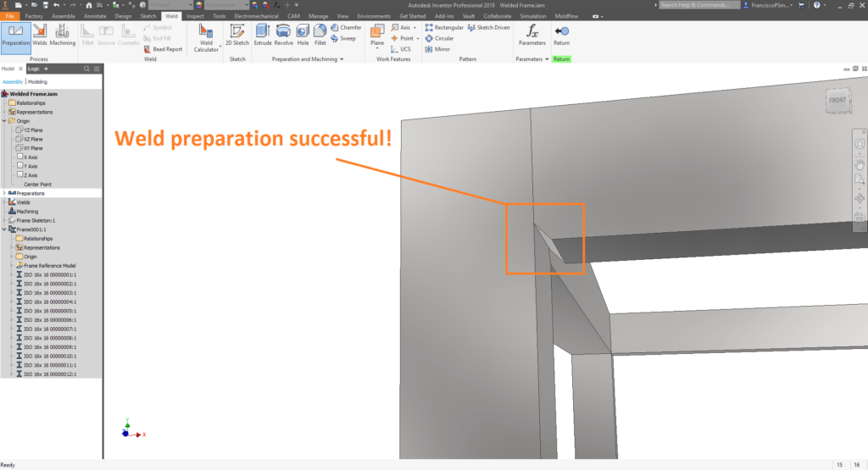Open the fx Parameters dialog
The height and width of the screenshot is (470, 868).
(x=532, y=36)
